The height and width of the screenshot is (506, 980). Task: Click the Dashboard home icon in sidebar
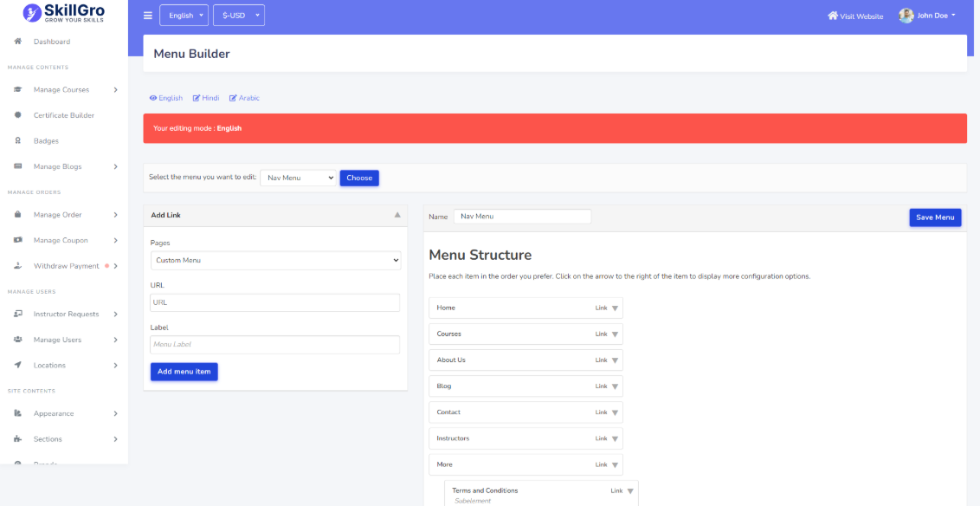tap(17, 42)
